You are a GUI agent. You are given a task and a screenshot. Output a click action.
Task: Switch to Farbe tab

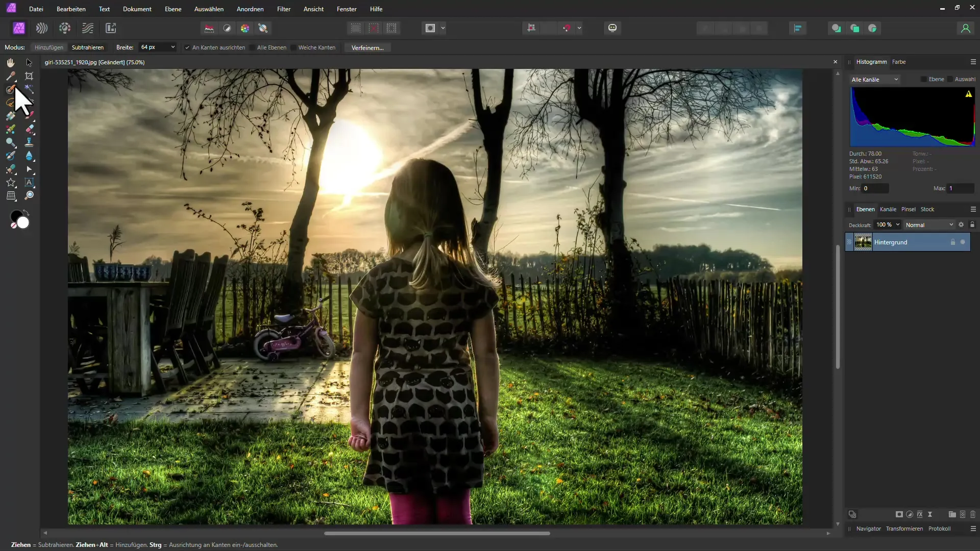899,62
